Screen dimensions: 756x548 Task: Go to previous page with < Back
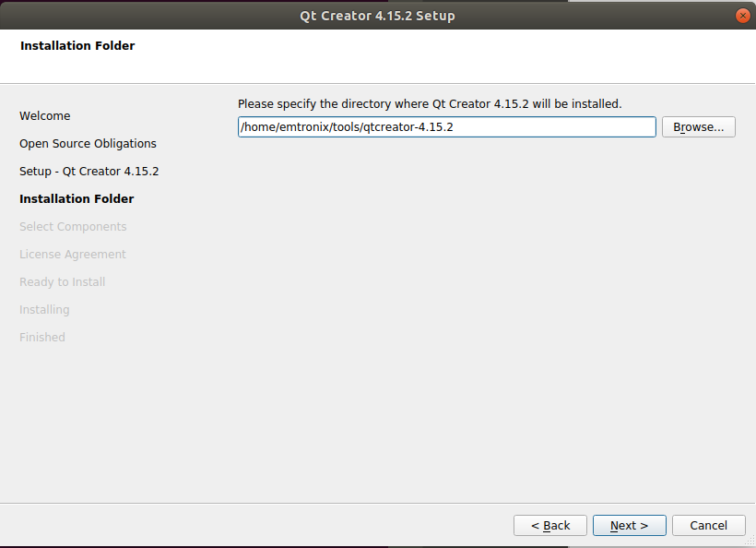(550, 525)
